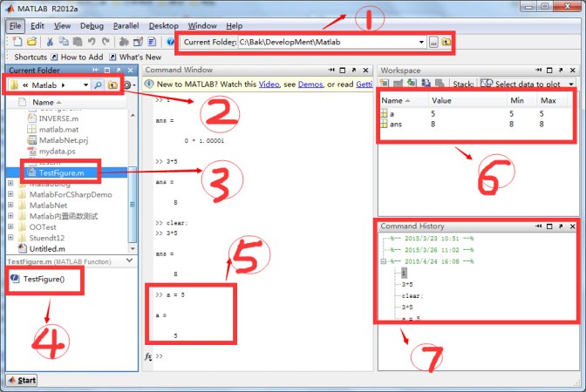This screenshot has height=392, width=586.
Task: Undock the Command Window panel
Action: [354, 71]
